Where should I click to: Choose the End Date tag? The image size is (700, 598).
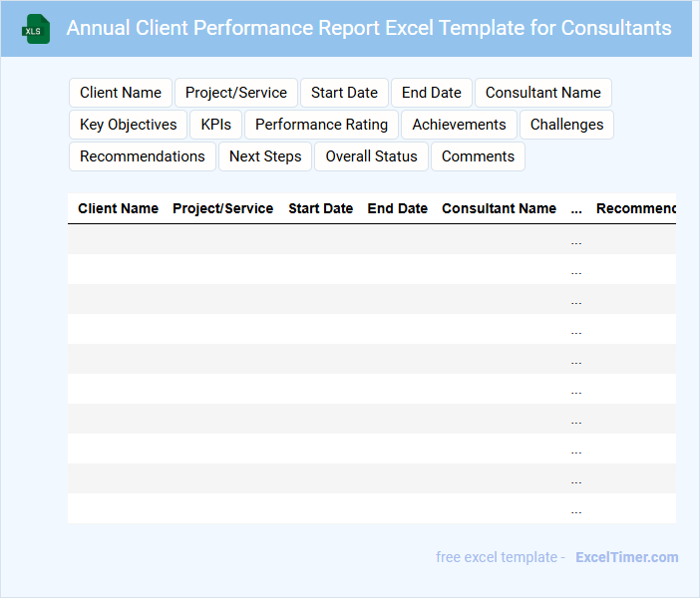432,93
